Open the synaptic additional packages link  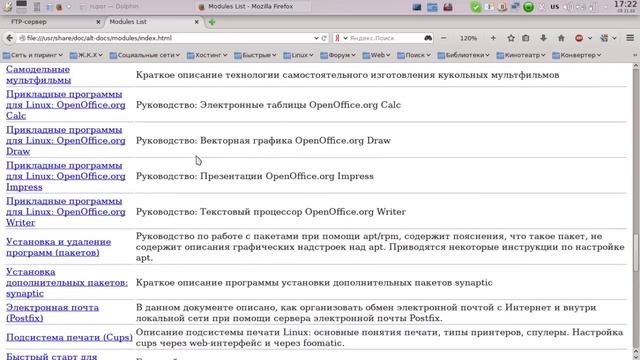coord(67,282)
